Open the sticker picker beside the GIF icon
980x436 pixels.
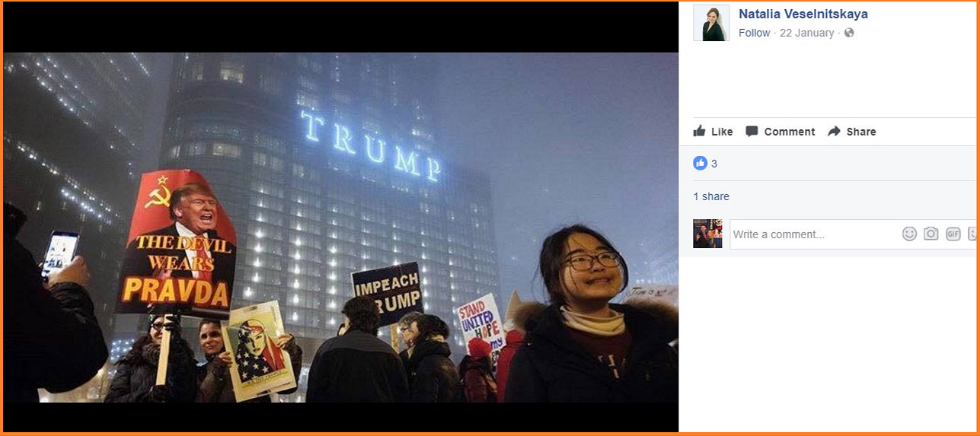pos(972,234)
